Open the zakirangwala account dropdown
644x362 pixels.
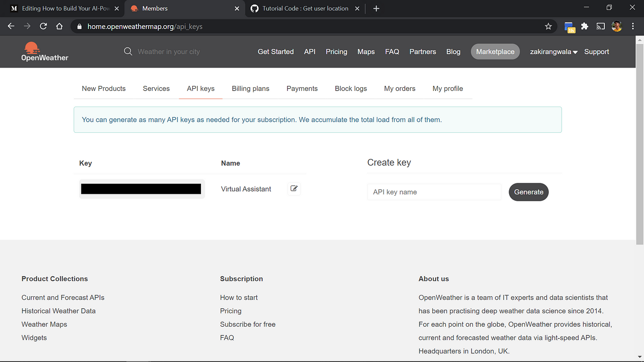[x=553, y=51]
